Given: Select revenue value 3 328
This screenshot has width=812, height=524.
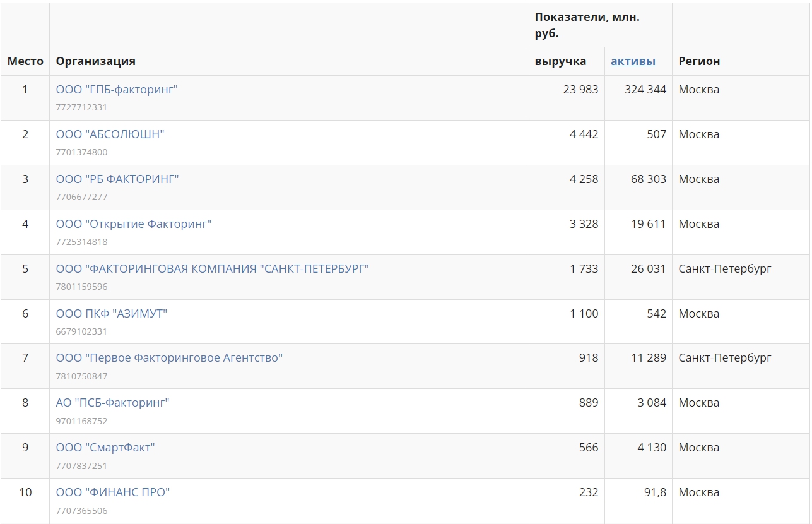Looking at the screenshot, I should [584, 224].
